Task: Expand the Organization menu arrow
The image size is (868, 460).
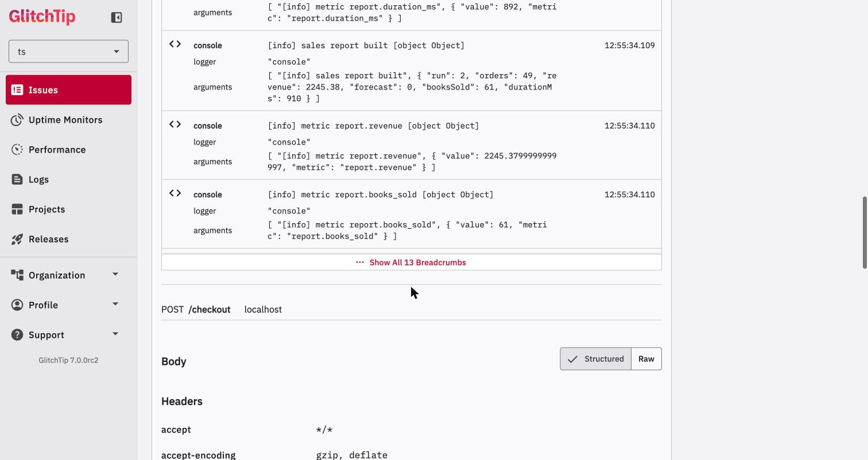Action: pos(115,274)
